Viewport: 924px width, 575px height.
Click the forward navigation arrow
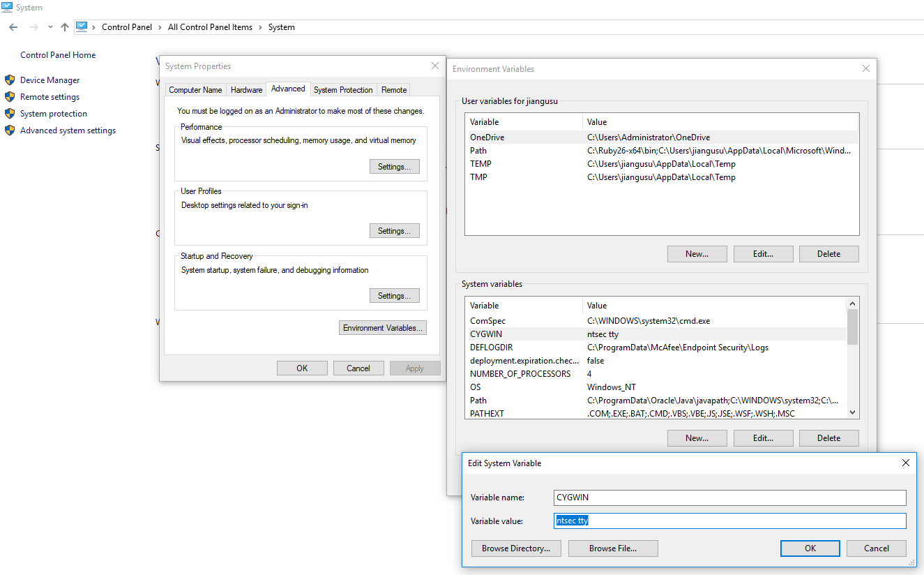[x=33, y=27]
